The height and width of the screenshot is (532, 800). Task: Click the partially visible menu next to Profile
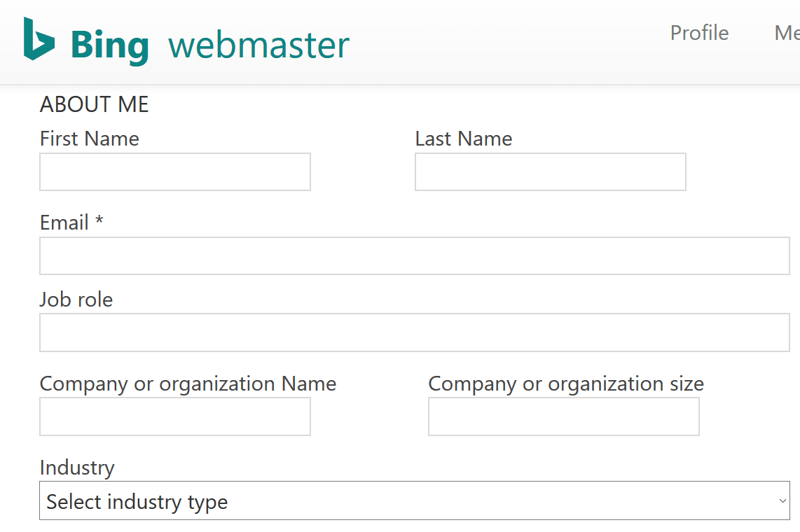tap(786, 33)
